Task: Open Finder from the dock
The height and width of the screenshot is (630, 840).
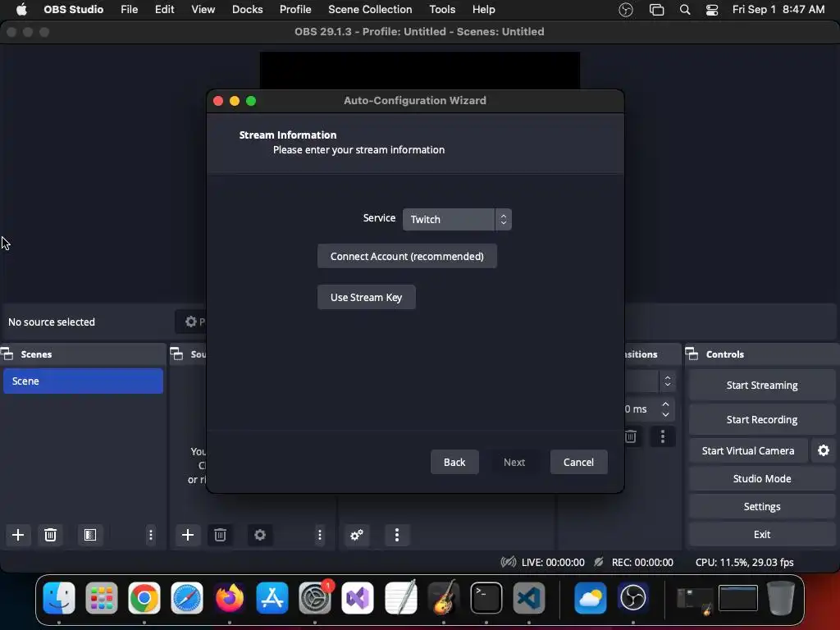Action: pos(59,598)
